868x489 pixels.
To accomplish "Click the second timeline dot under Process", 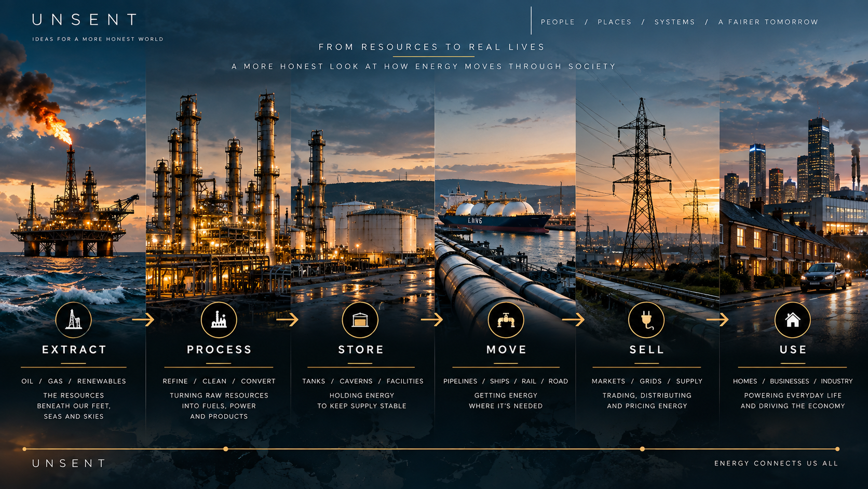I will [x=225, y=449].
